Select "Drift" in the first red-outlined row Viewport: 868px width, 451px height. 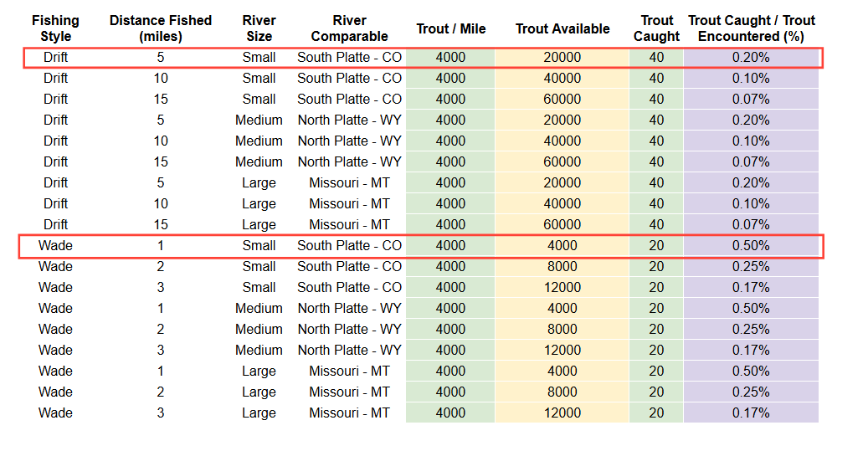point(55,58)
